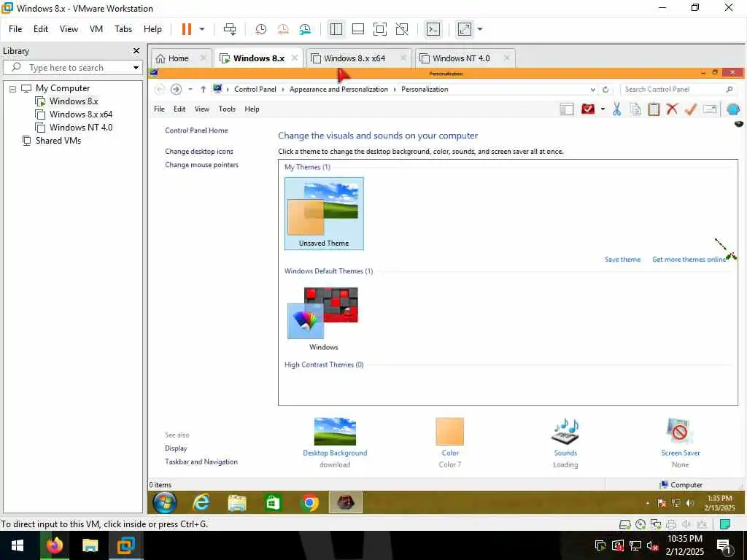Open the Sounds settings icon
The image size is (747, 560).
click(x=565, y=432)
